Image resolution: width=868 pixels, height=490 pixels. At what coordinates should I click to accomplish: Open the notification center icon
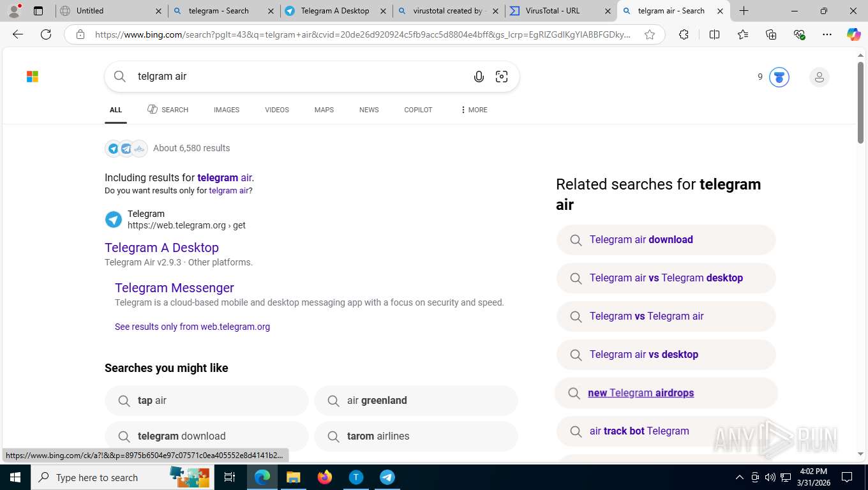tap(847, 477)
